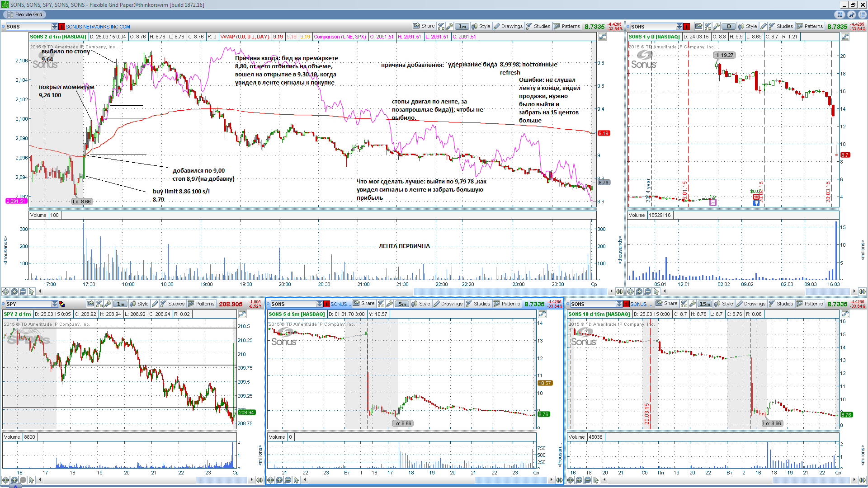868x488 pixels.
Task: Change 1m timeframe button in main chart
Action: point(462,26)
